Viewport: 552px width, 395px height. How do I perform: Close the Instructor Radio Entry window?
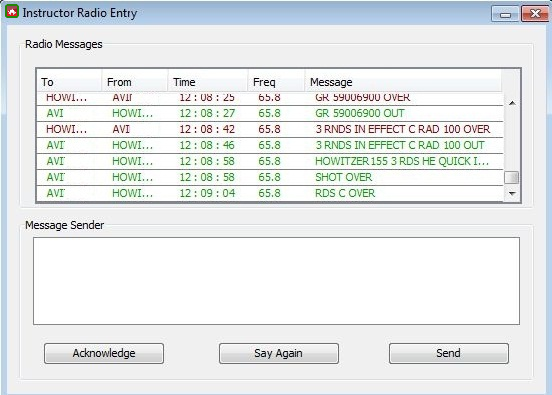point(535,14)
